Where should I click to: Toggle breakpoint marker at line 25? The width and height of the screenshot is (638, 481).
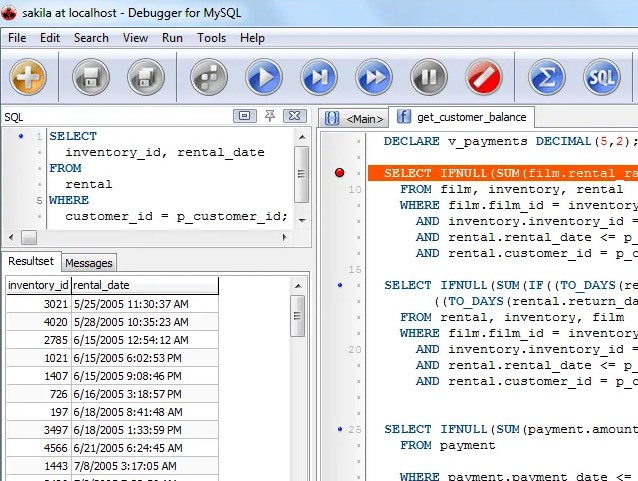pos(340,429)
